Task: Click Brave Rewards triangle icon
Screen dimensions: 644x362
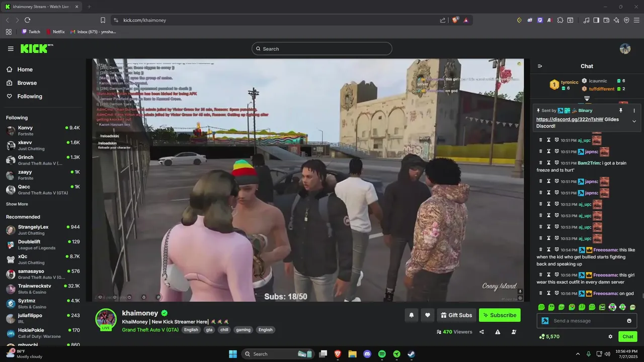Action: 466,20
